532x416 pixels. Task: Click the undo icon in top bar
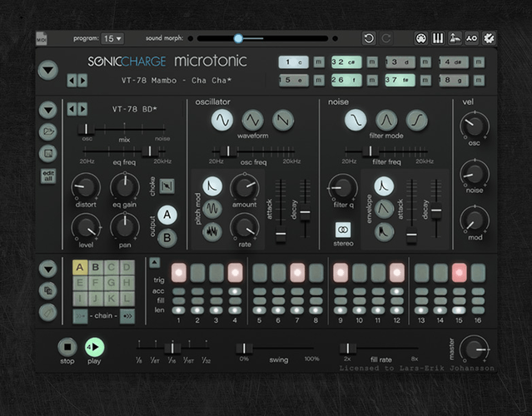(x=369, y=38)
